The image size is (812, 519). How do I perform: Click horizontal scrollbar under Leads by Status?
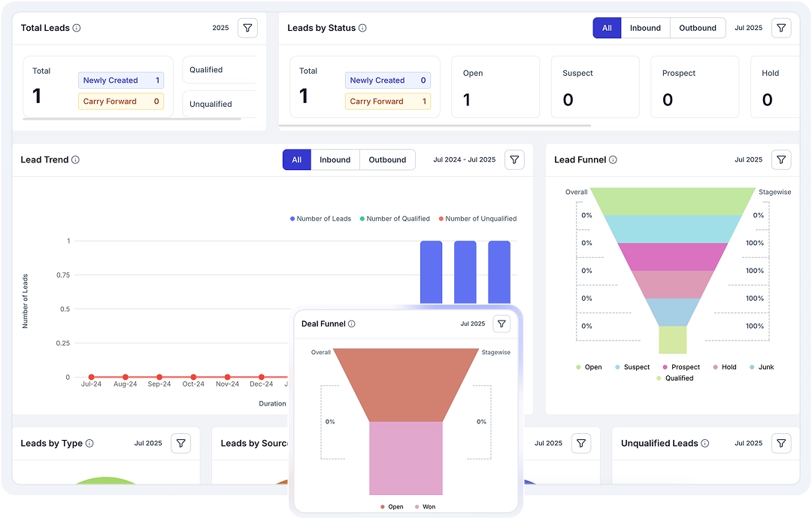tap(435, 126)
